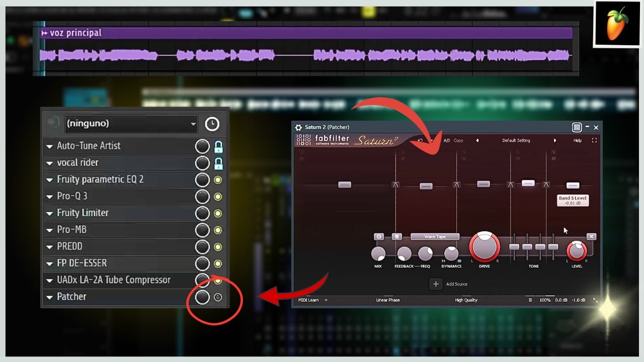This screenshot has width=644, height=362.
Task: Click the crossover marker between bands 4 and 5
Action: [546, 185]
